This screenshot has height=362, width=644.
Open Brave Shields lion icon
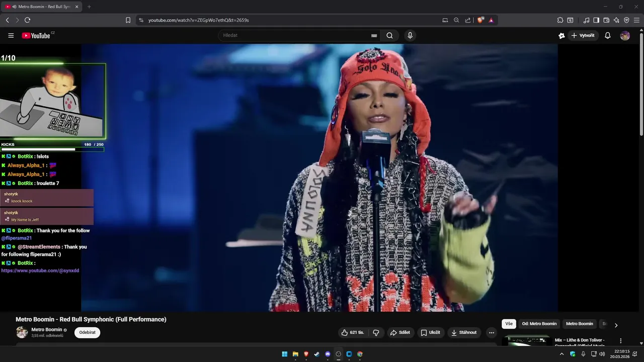(x=480, y=20)
